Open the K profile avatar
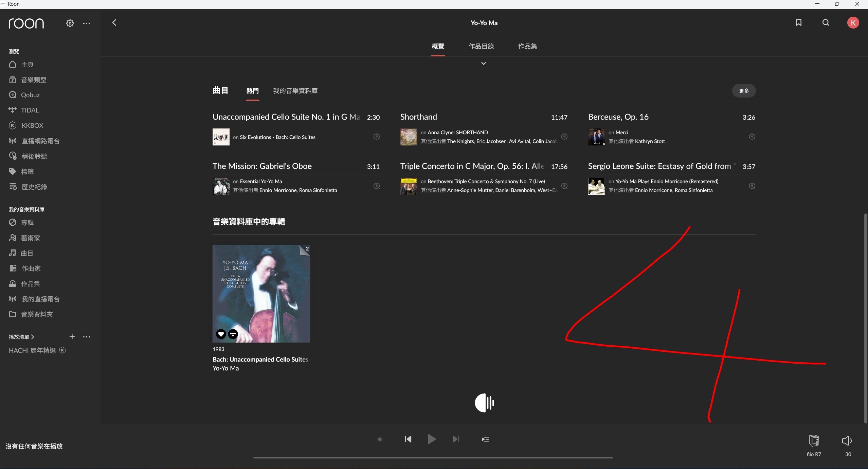 click(x=853, y=23)
